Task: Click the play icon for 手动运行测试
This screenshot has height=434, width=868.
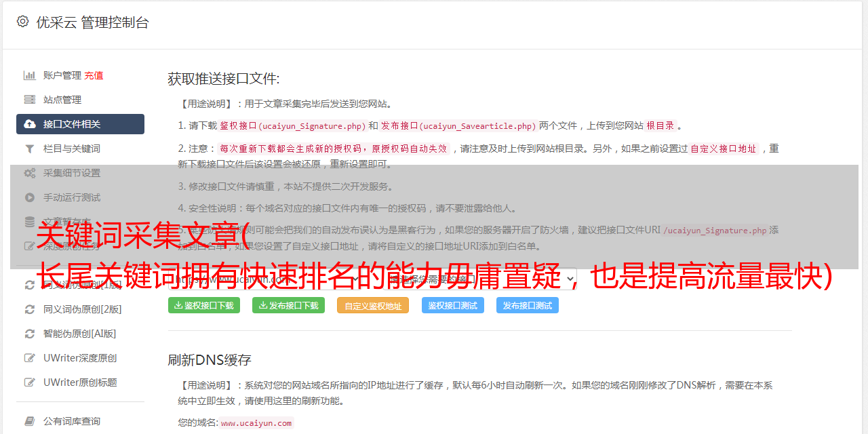Action: click(30, 197)
